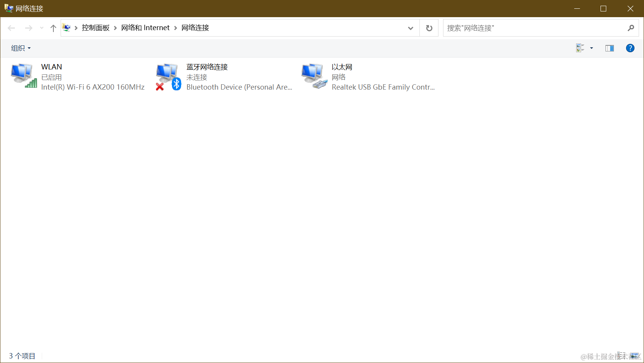This screenshot has width=644, height=363.
Task: Select the 蓝牙网络连接 Bluetooth adapter
Action: (x=207, y=67)
